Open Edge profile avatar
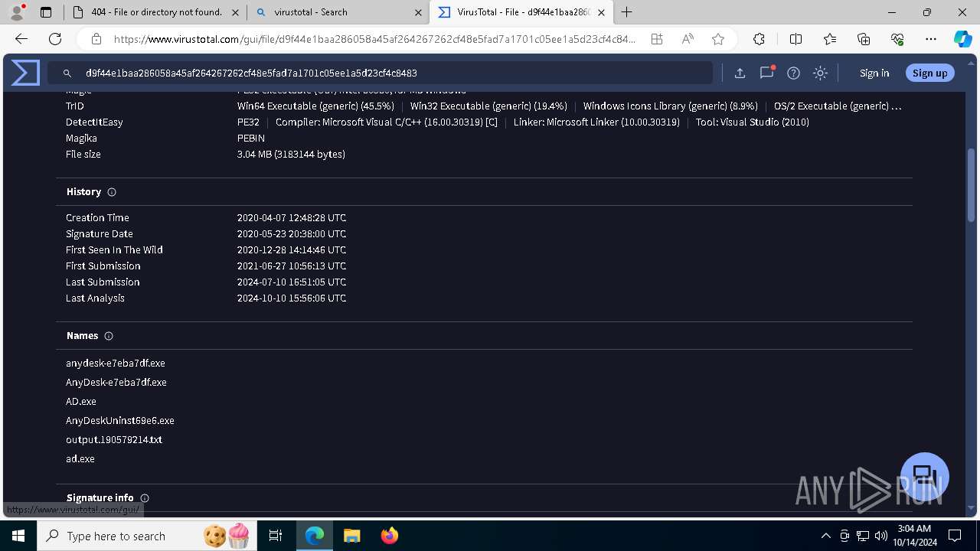The image size is (980, 551). point(17,12)
